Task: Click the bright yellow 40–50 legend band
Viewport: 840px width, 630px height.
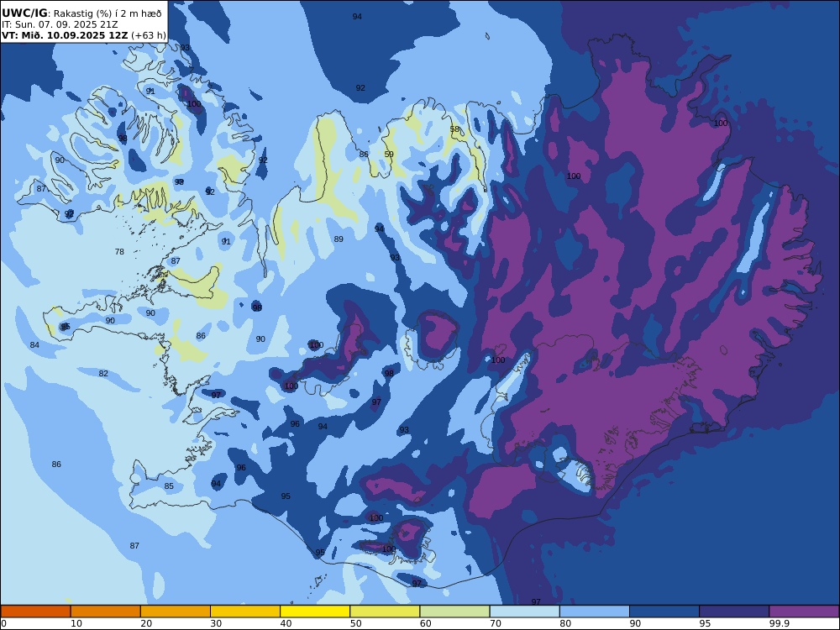Action: pos(315,612)
